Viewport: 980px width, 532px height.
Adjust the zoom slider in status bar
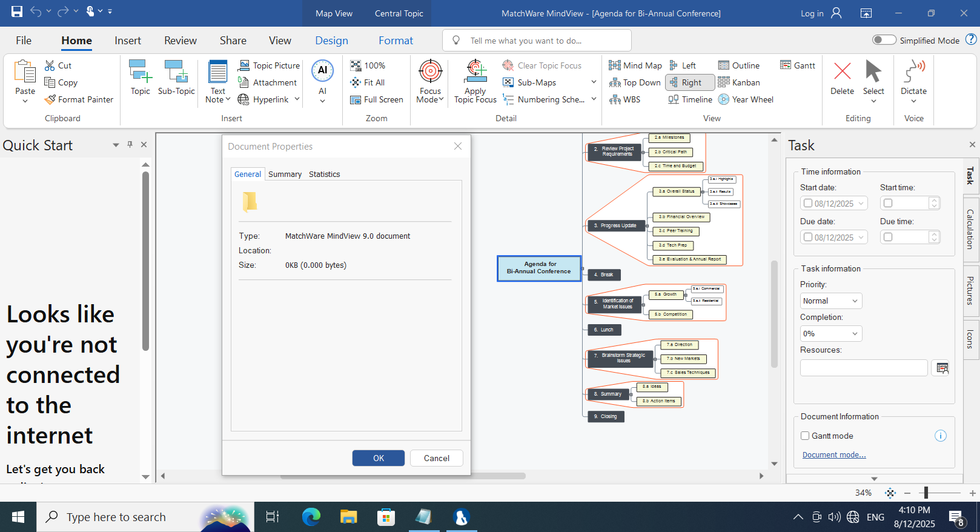pos(926,493)
